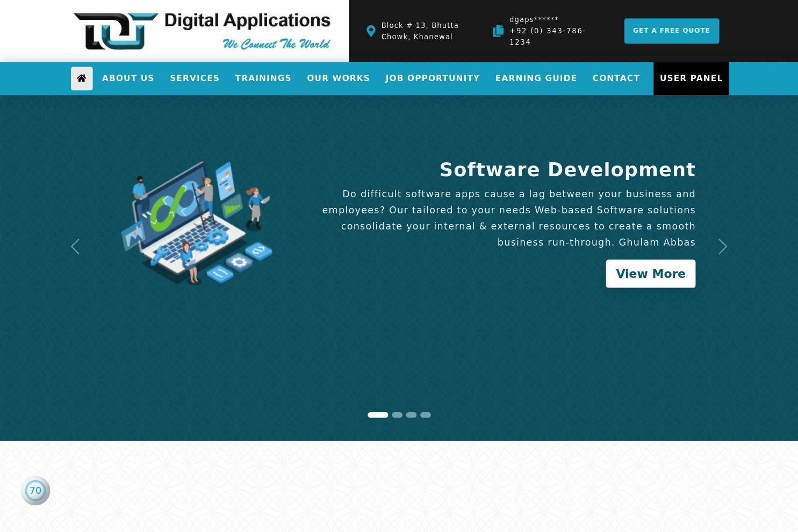
Task: Open the OUR WORKS dropdown menu
Action: click(338, 78)
